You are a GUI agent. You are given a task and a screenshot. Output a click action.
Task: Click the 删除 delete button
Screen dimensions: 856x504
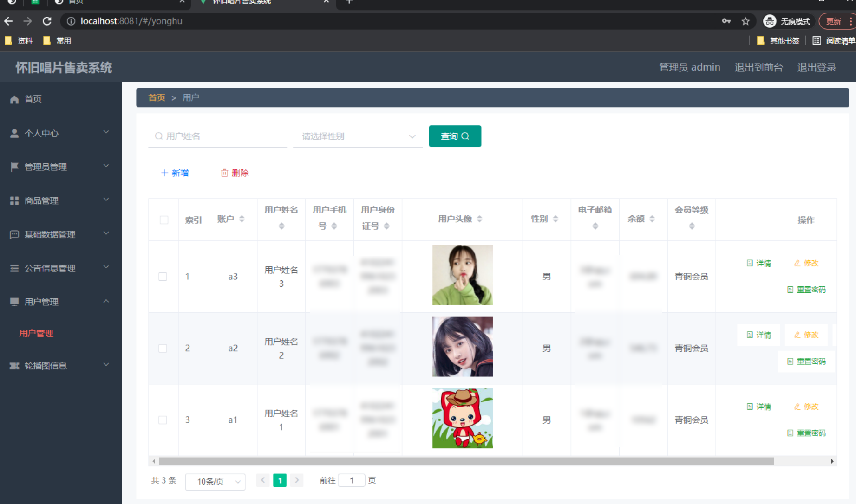point(235,173)
